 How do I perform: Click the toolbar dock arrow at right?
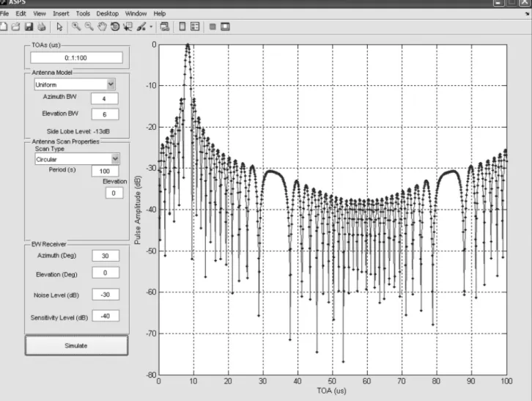pos(528,14)
